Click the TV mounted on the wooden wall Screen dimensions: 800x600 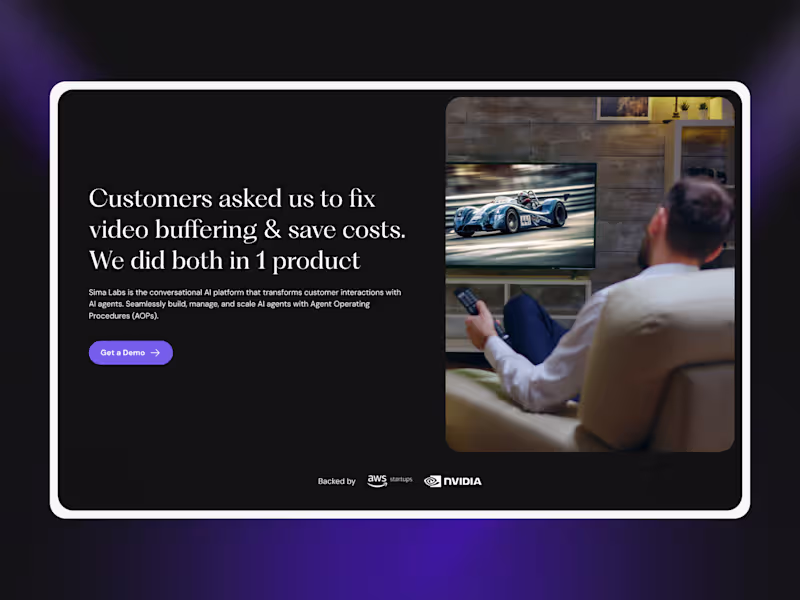tap(520, 215)
